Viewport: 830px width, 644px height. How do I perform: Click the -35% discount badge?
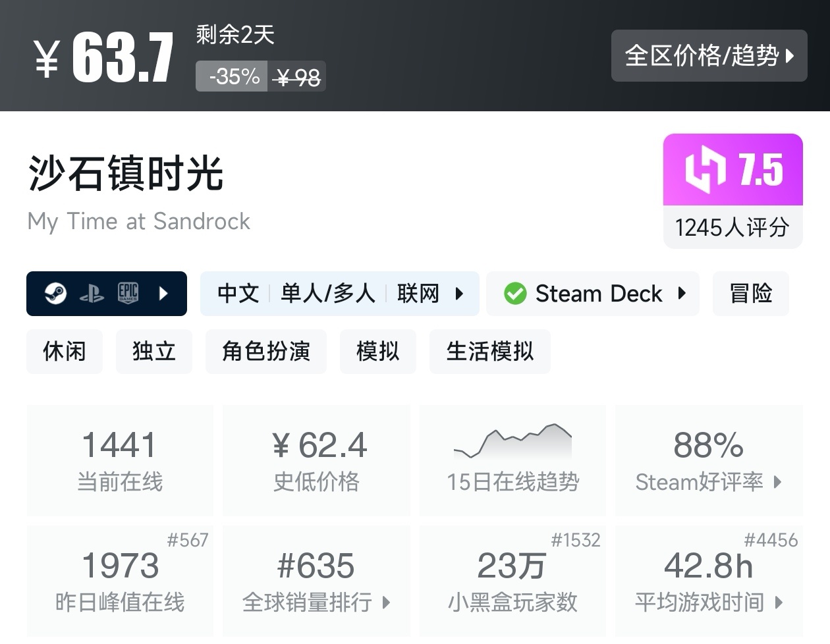click(x=232, y=76)
